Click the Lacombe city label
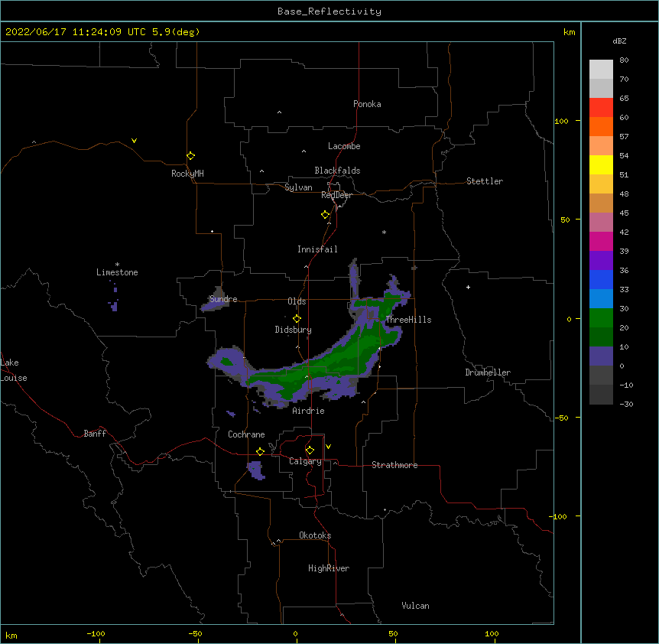 click(x=344, y=146)
